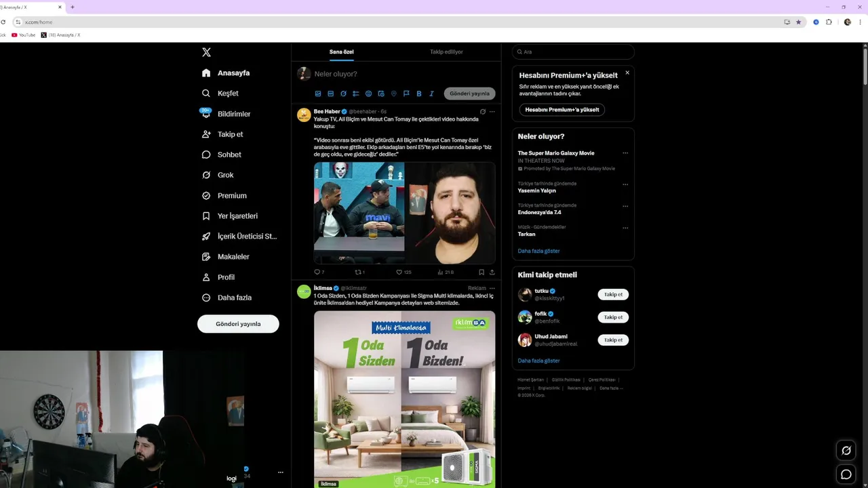
Task: Add a GIF to the post
Action: click(x=330, y=94)
